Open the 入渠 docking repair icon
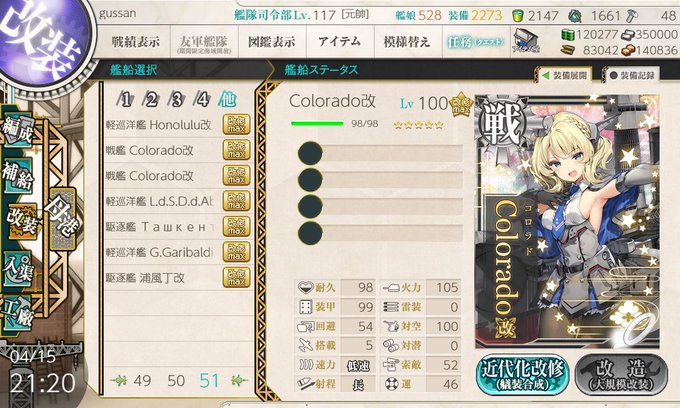Viewport: 680px width, 408px height. [x=18, y=269]
